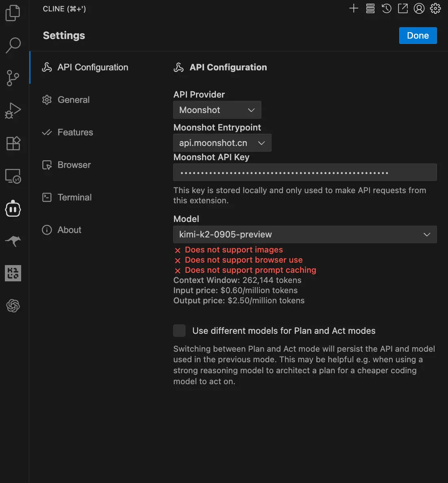
Task: Switch to the Features settings tab
Action: point(75,132)
